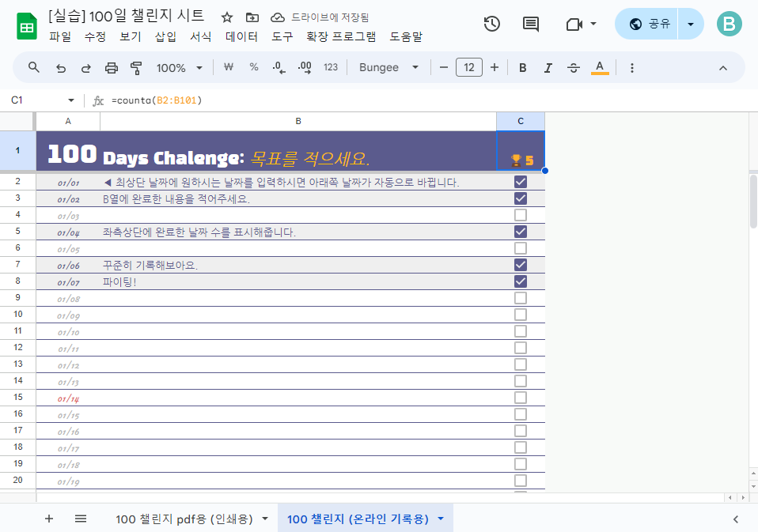Uncheck the 01/01 row checkbox
The width and height of the screenshot is (758, 532).
point(521,182)
